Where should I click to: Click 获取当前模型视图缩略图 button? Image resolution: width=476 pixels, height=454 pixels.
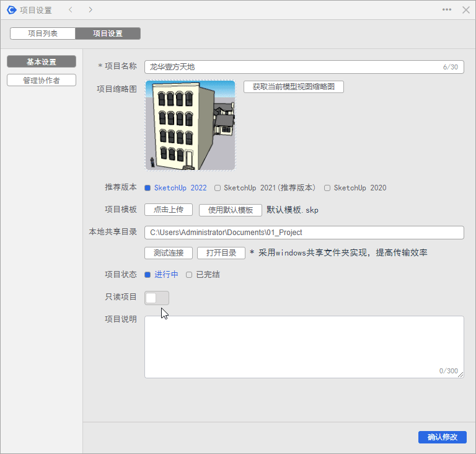[293, 87]
